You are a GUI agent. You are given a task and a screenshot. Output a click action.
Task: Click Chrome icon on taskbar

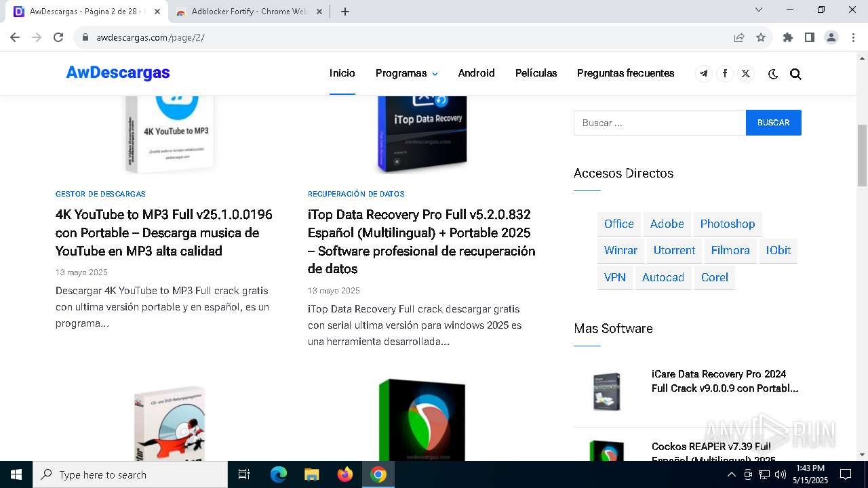378,474
